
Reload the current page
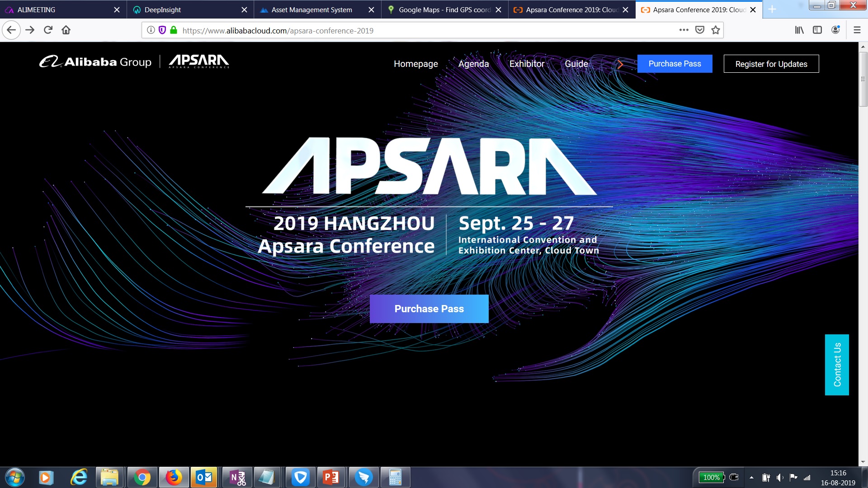click(x=48, y=30)
